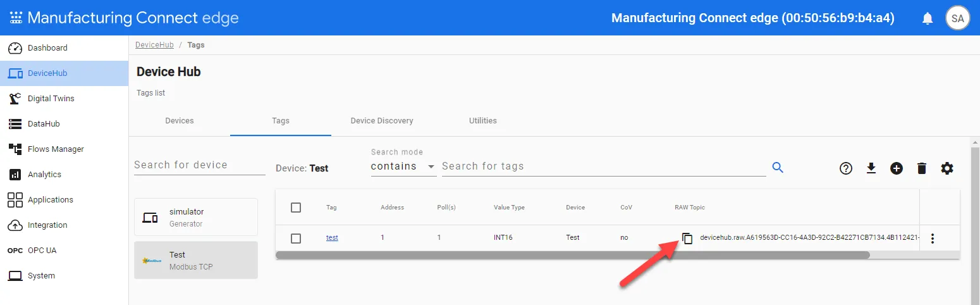Screen dimensions: 980x305
Task: Focus the Search for tags field
Action: point(604,166)
